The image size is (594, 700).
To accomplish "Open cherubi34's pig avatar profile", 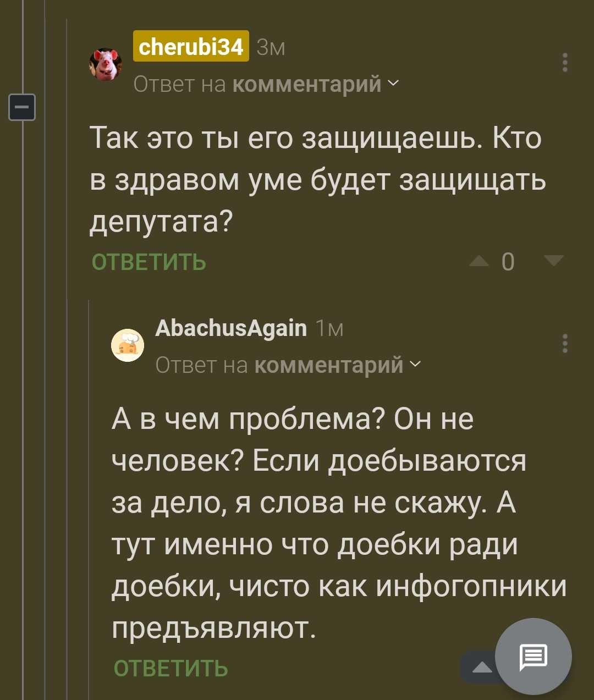I will pos(105,64).
